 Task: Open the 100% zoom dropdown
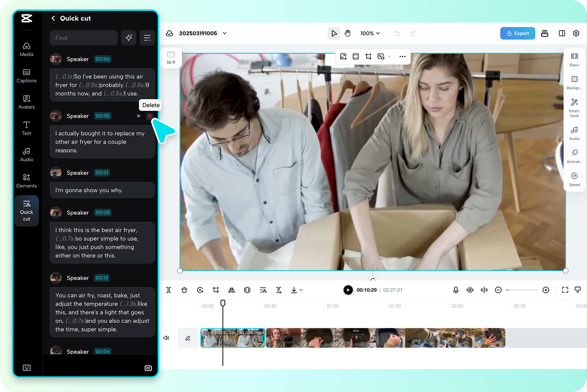(370, 33)
